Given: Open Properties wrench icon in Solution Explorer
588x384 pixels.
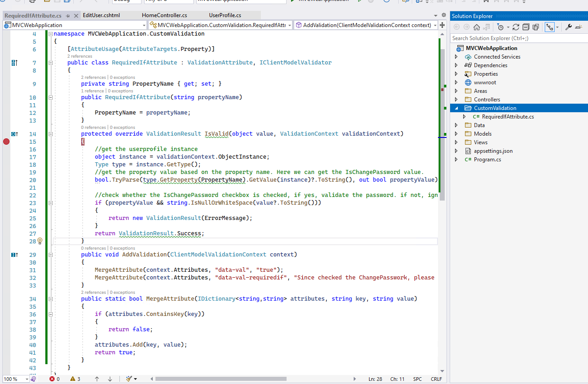Looking at the screenshot, I should click(x=568, y=27).
